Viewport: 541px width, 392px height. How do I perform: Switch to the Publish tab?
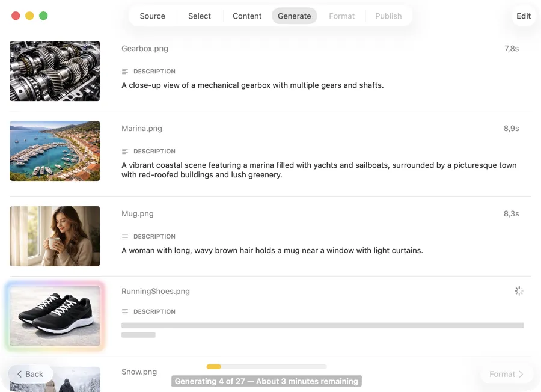[x=388, y=16]
